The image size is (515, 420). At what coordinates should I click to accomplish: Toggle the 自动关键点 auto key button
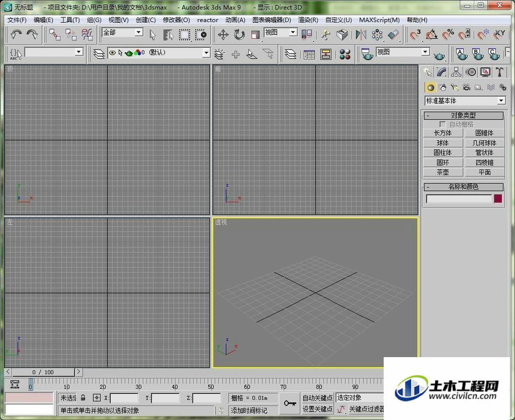click(317, 398)
